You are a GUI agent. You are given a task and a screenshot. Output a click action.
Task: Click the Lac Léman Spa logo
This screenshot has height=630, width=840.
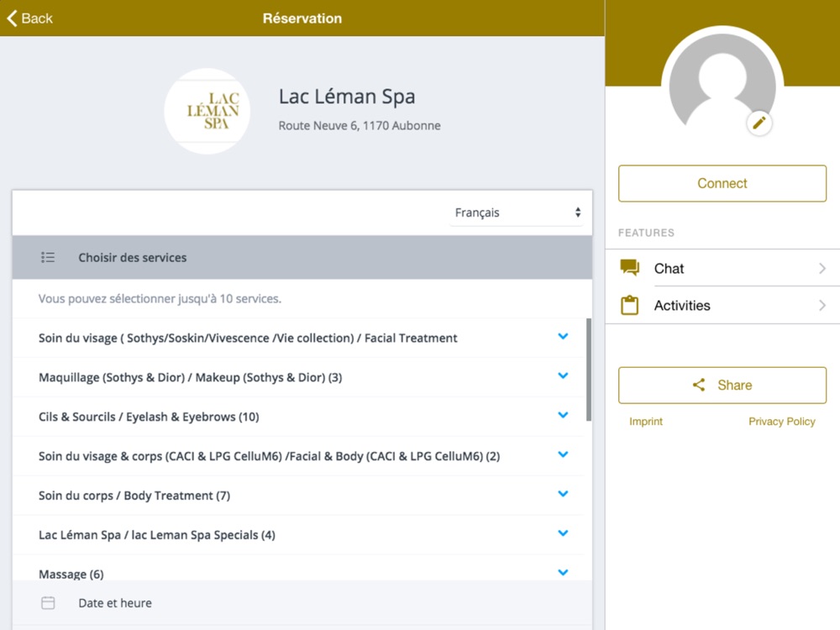[207, 112]
